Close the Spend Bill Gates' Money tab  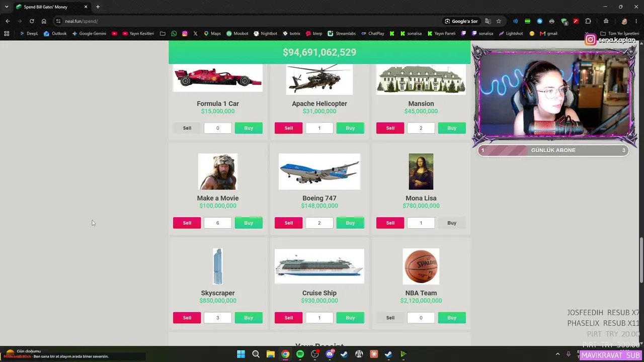[x=86, y=7]
